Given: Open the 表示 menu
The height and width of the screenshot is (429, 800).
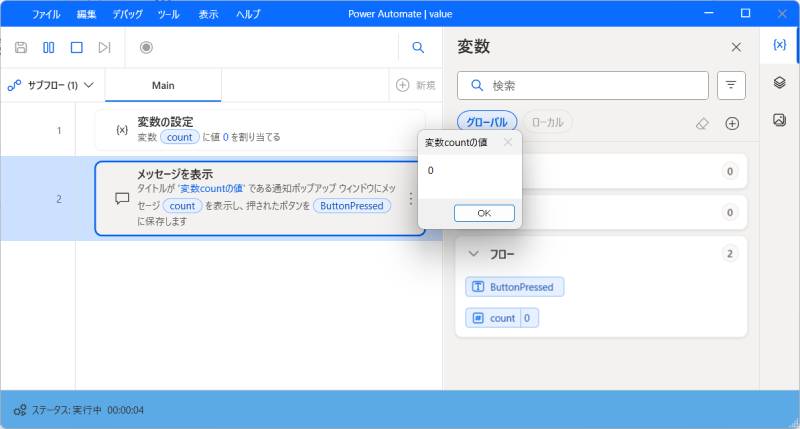Looking at the screenshot, I should tap(208, 14).
